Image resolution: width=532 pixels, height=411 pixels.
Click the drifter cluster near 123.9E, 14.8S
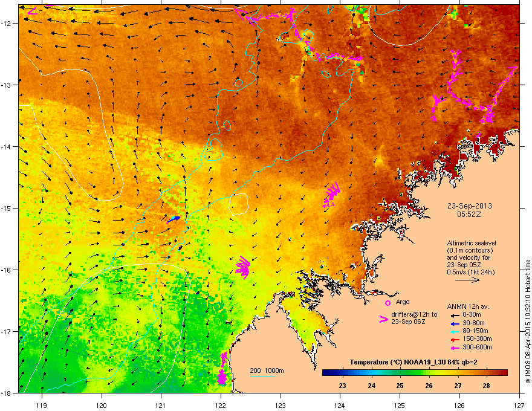pyautogui.click(x=331, y=195)
